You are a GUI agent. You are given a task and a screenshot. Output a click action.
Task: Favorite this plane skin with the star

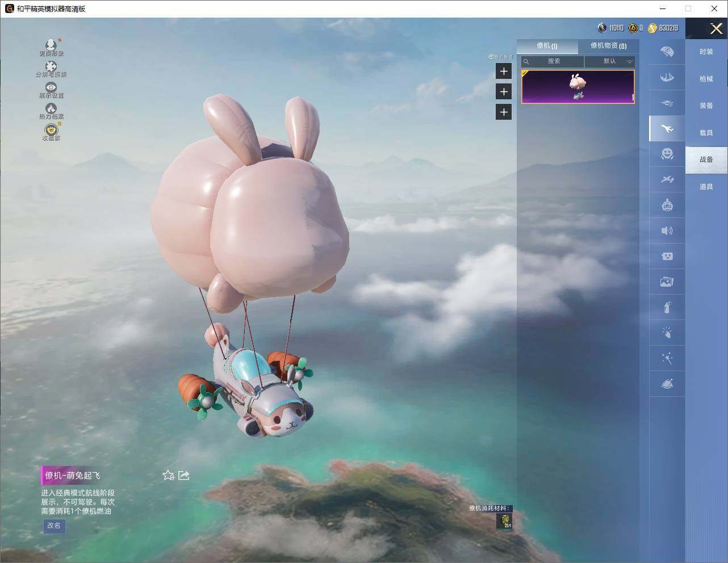(x=168, y=475)
